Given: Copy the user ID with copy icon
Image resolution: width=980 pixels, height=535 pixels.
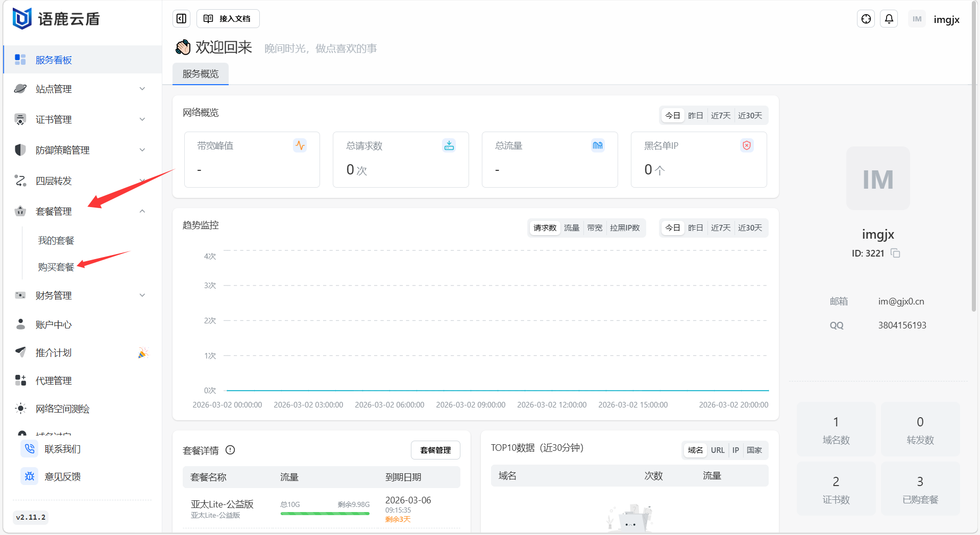Looking at the screenshot, I should pos(895,253).
